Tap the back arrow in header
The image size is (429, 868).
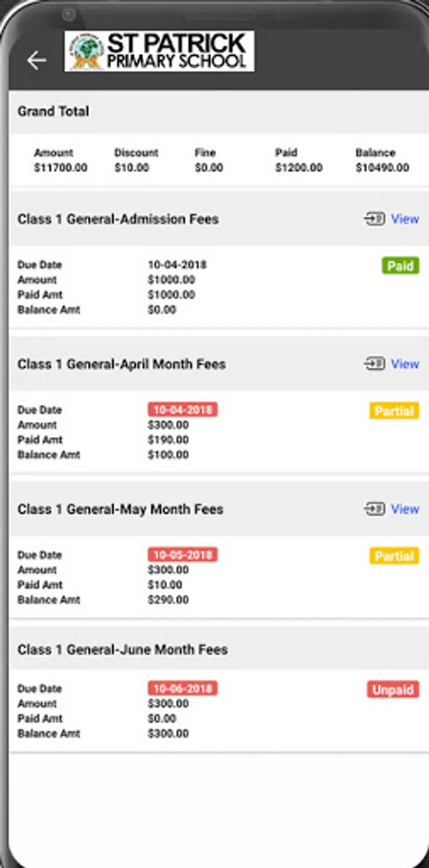[37, 61]
